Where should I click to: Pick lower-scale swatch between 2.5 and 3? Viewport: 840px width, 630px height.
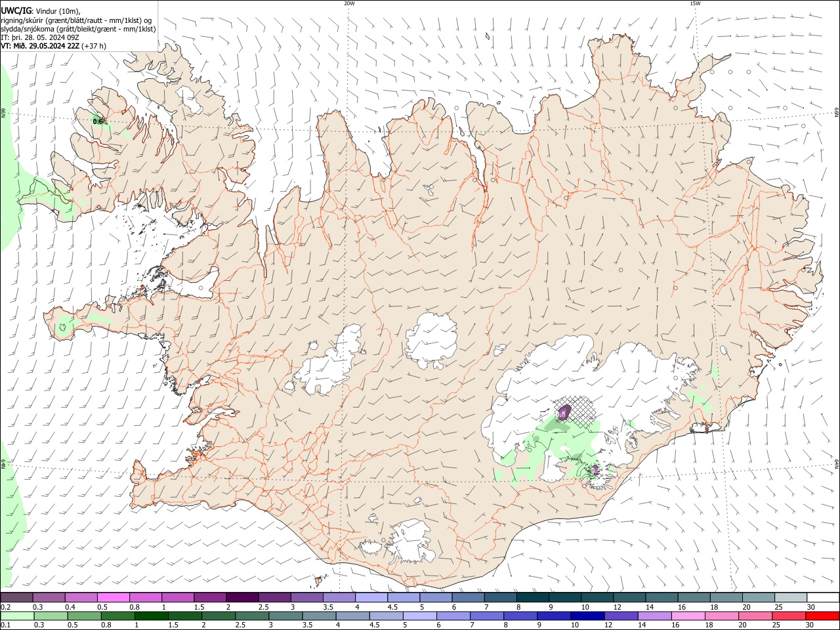pyautogui.click(x=251, y=616)
